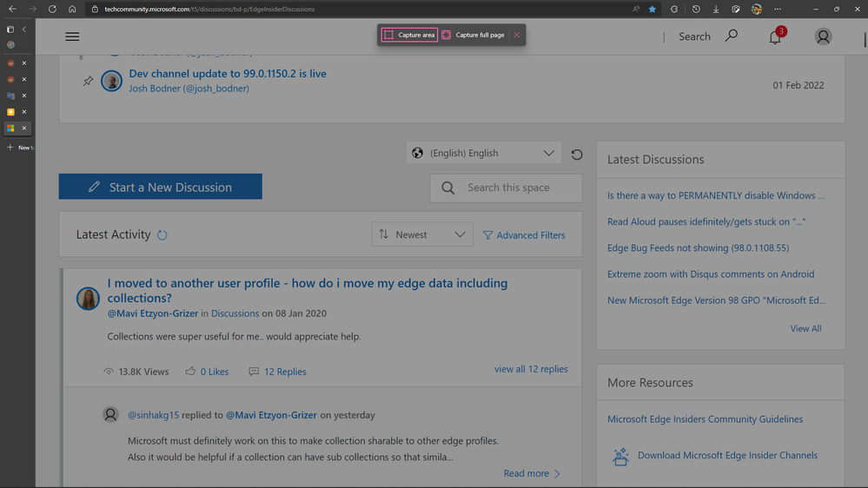Collapse the vertical tabs pane
868x488 pixels.
click(24, 30)
